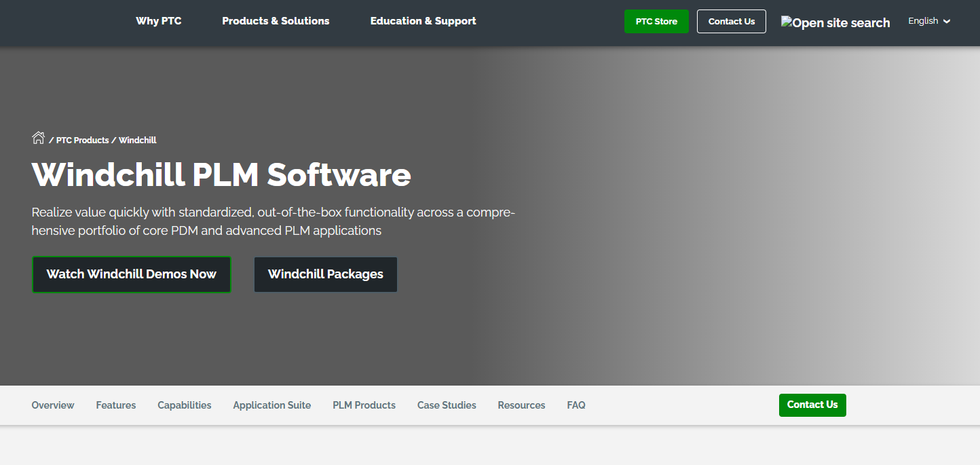Watch Windchill Demos Now
The height and width of the screenshot is (465, 980).
point(132,274)
